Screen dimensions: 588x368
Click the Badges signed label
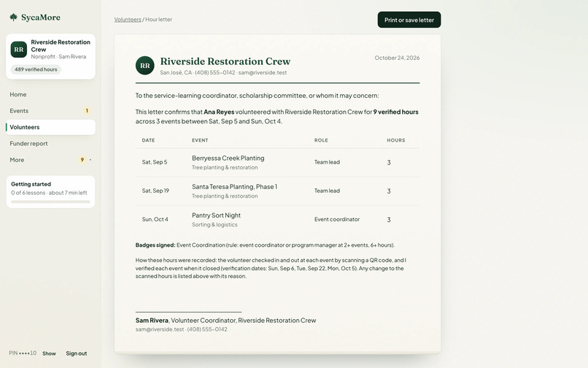pos(155,245)
